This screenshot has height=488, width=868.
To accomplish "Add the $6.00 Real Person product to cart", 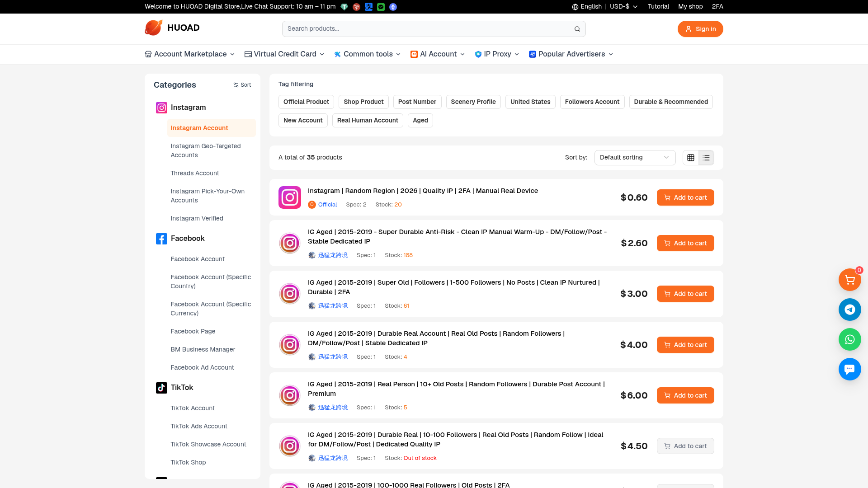I will tap(685, 395).
